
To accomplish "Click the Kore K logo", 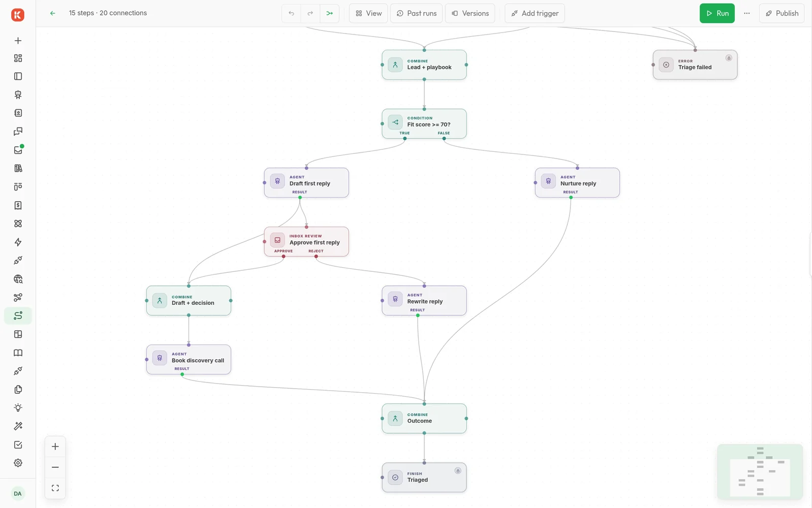I will tap(18, 15).
